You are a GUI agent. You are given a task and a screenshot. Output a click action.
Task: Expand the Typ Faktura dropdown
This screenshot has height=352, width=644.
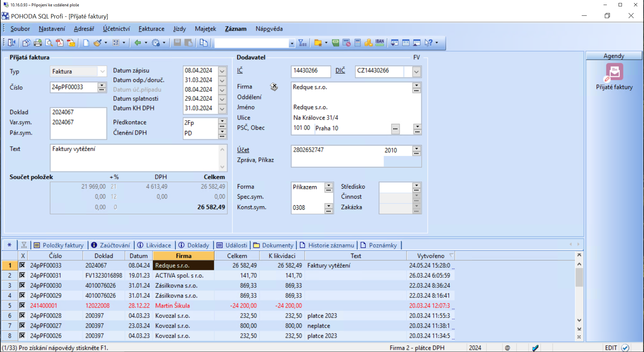[x=102, y=71]
